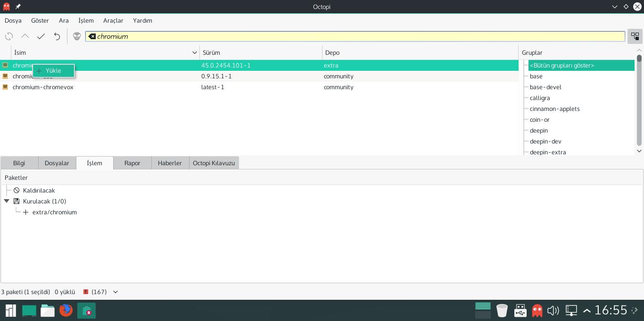Open the Yardım menu

coord(142,20)
